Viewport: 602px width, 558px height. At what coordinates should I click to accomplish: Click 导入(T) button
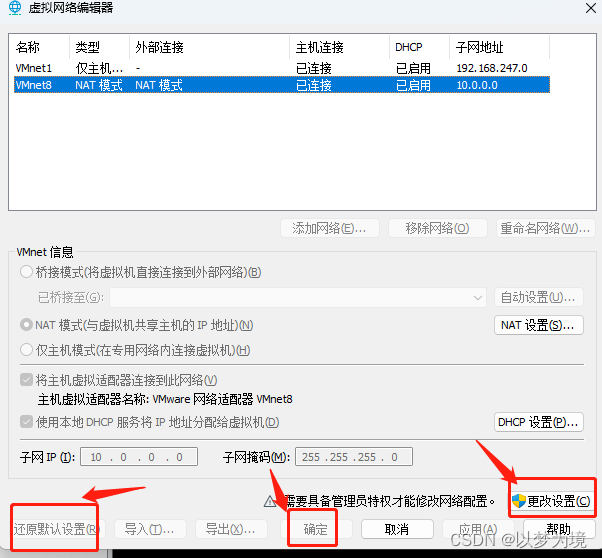(x=150, y=529)
